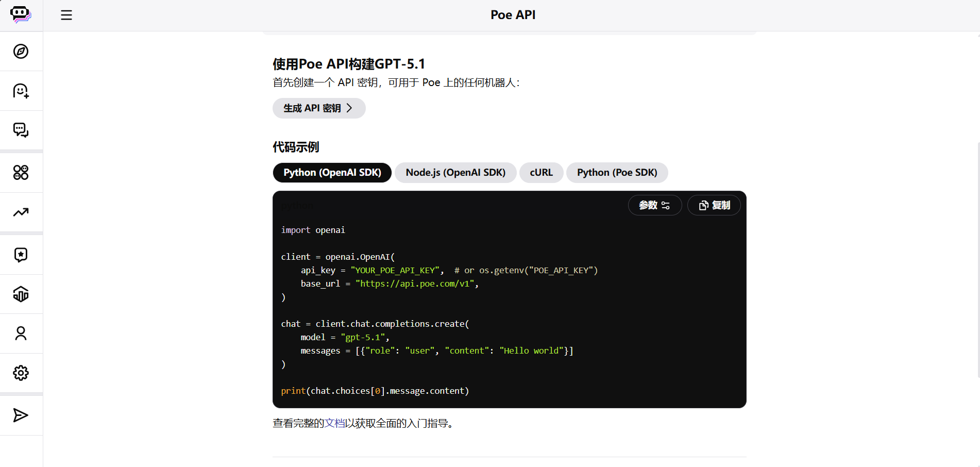Click the 代码示例 heading
This screenshot has width=980, height=467.
296,147
